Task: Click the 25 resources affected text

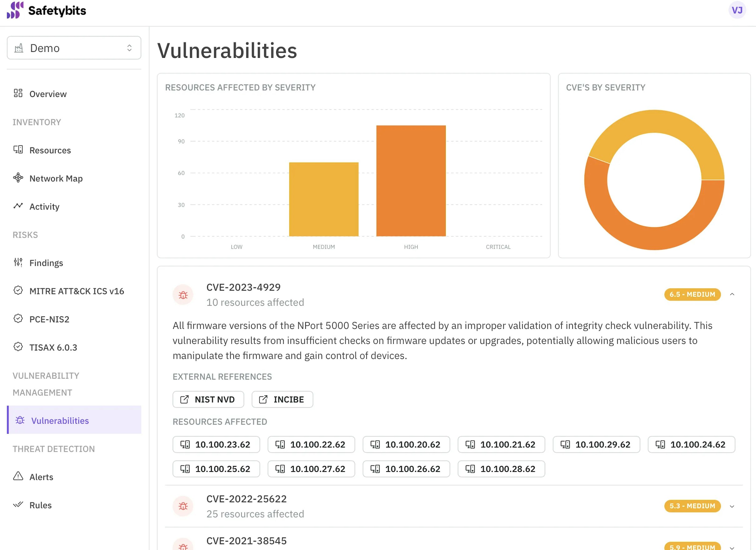Action: click(x=255, y=514)
